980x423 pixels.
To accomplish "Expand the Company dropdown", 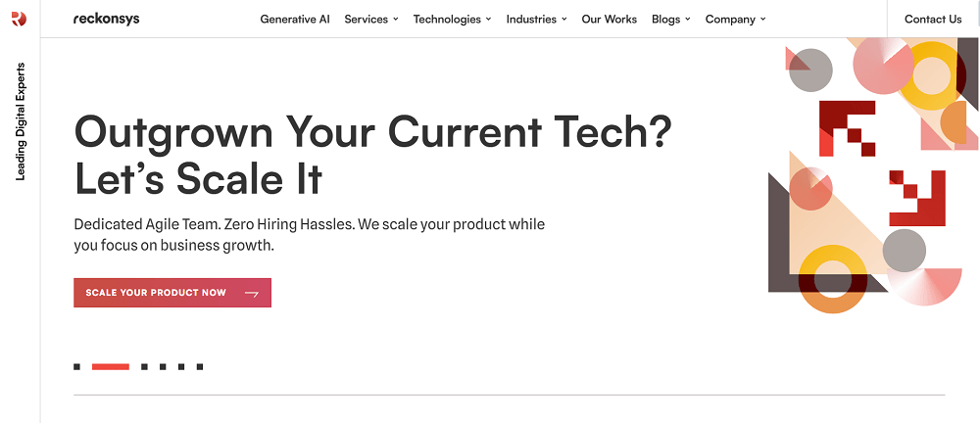I will pyautogui.click(x=735, y=19).
